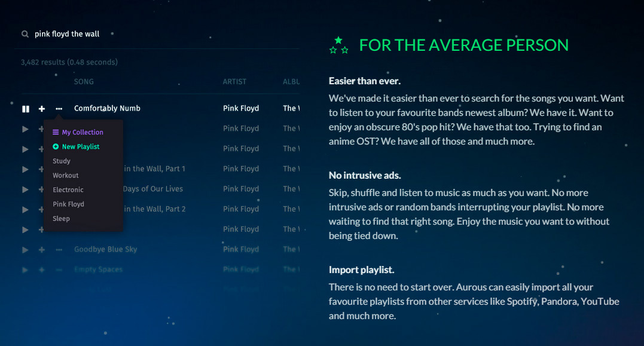Click the plus icon beside Goodbye Blue Sky
Viewport: 644px width, 346px height.
[42, 250]
